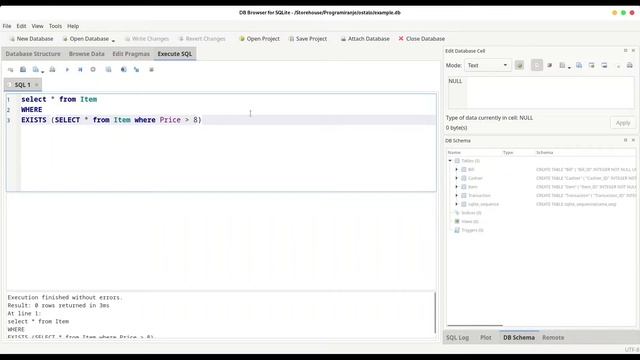This screenshot has height=360, width=640.
Task: Close the Edit Database Cell panel
Action: (x=633, y=51)
